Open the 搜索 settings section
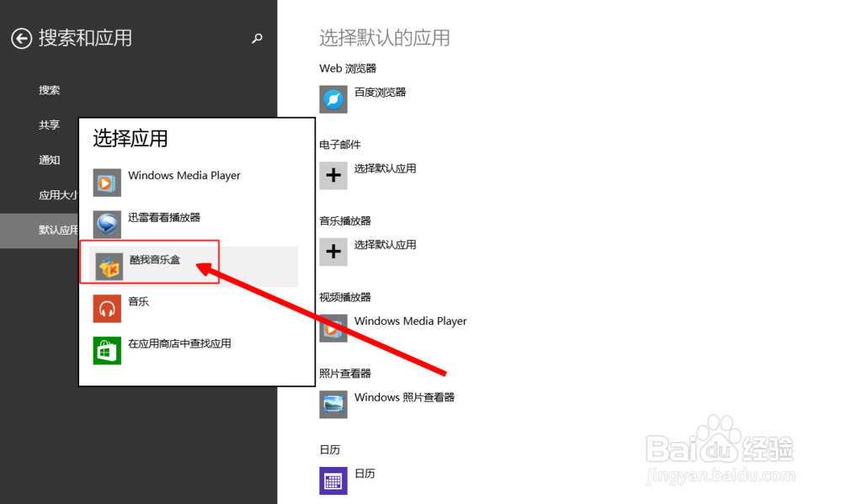842x504 pixels. click(x=50, y=90)
